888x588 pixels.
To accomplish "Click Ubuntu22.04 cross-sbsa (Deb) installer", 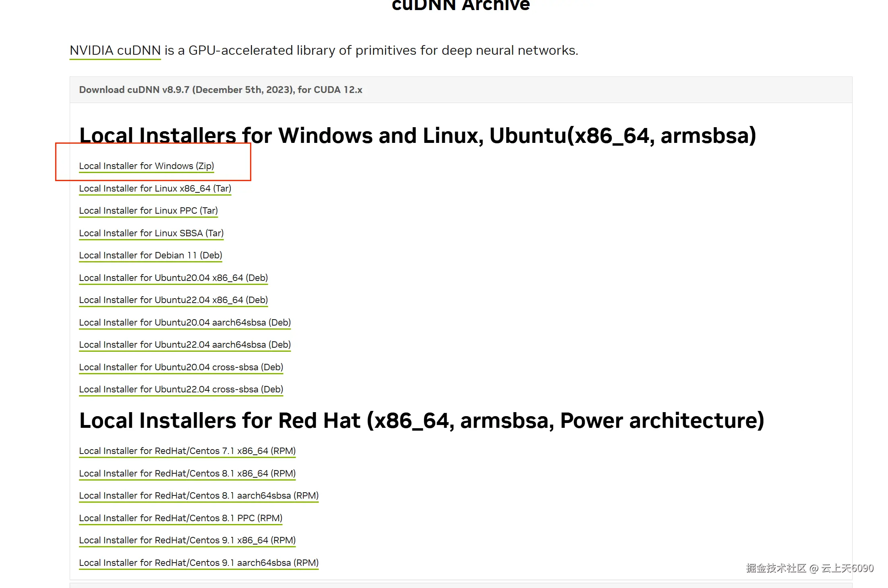I will point(181,390).
